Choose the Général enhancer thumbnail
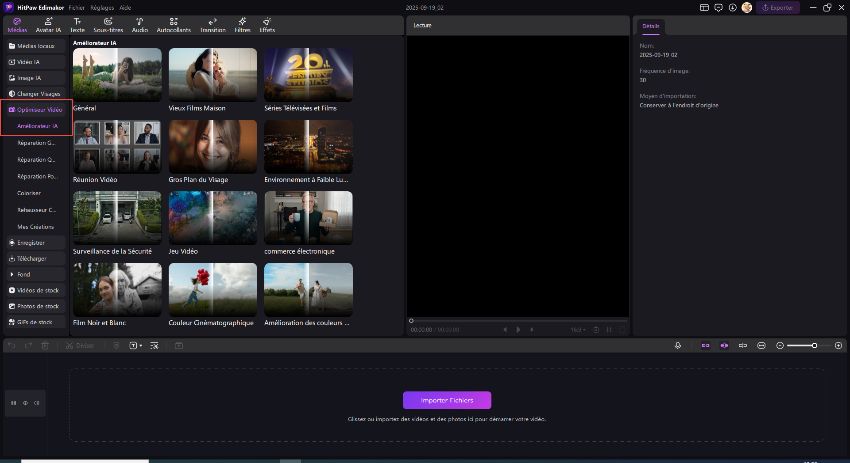Viewport: 850px width, 463px height. point(117,75)
